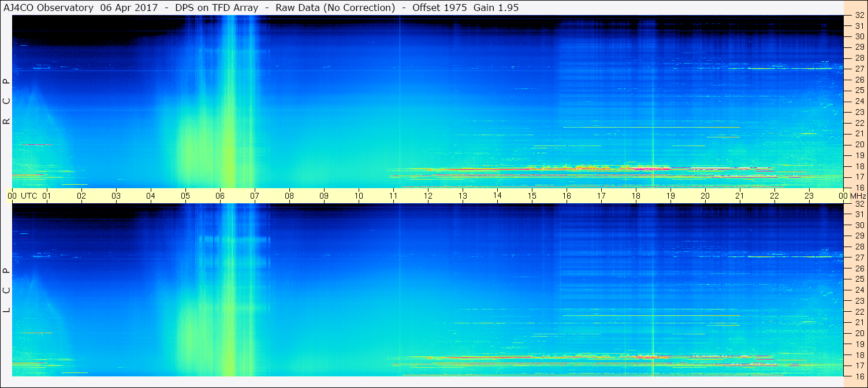
Task: Select the 01 hour mark on time axis
Action: point(47,196)
